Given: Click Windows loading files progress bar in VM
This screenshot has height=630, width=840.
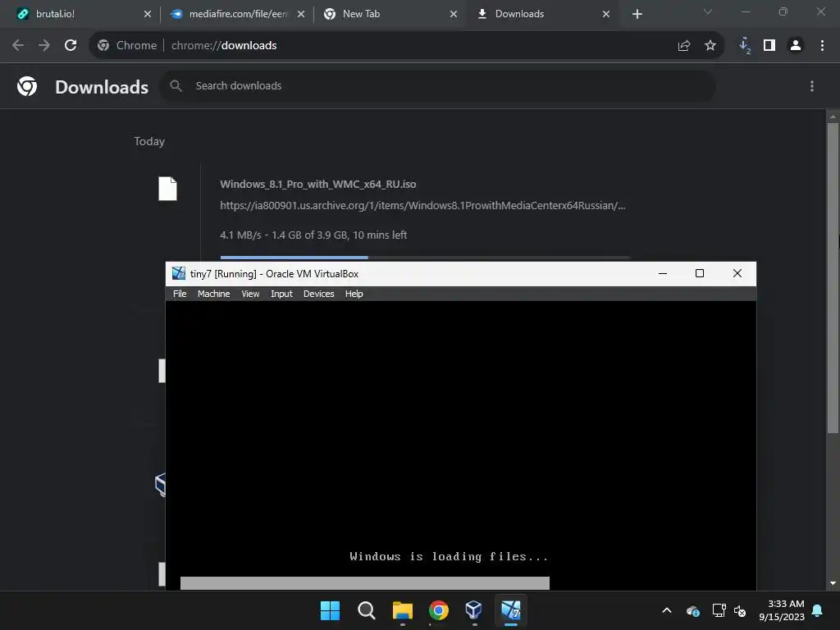Looking at the screenshot, I should [365, 583].
